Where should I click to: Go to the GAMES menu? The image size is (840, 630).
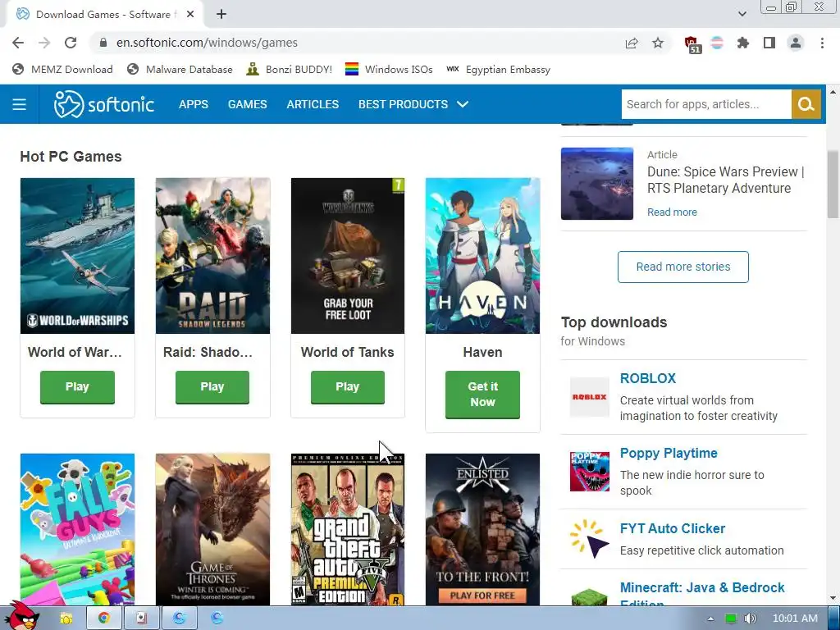coord(247,104)
